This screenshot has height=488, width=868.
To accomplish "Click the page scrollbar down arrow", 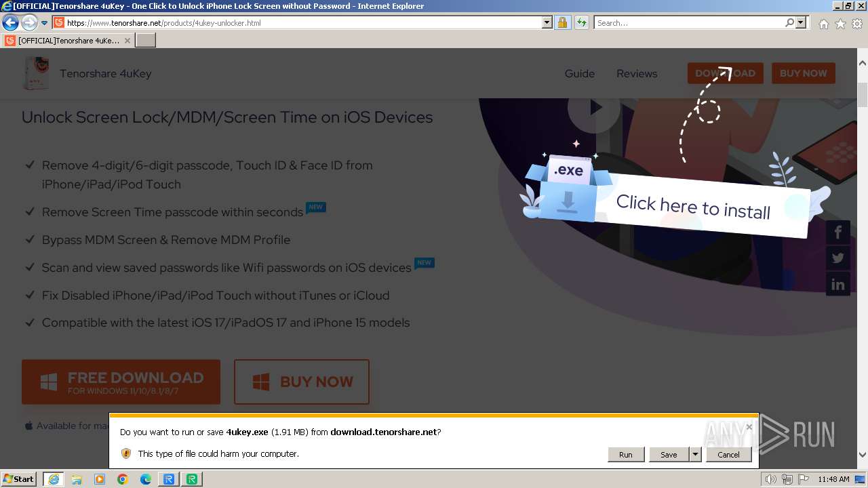I will pyautogui.click(x=863, y=455).
